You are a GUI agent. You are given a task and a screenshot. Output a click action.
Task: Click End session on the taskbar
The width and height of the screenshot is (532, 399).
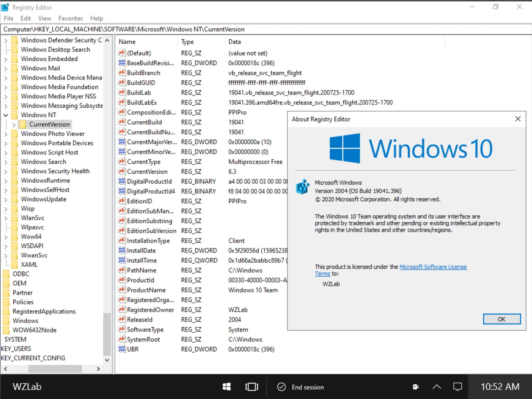tap(300, 387)
